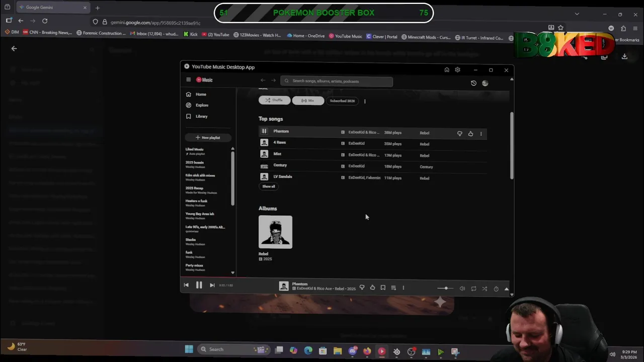
Task: Focus the search songs, albums, artists field
Action: click(x=337, y=81)
